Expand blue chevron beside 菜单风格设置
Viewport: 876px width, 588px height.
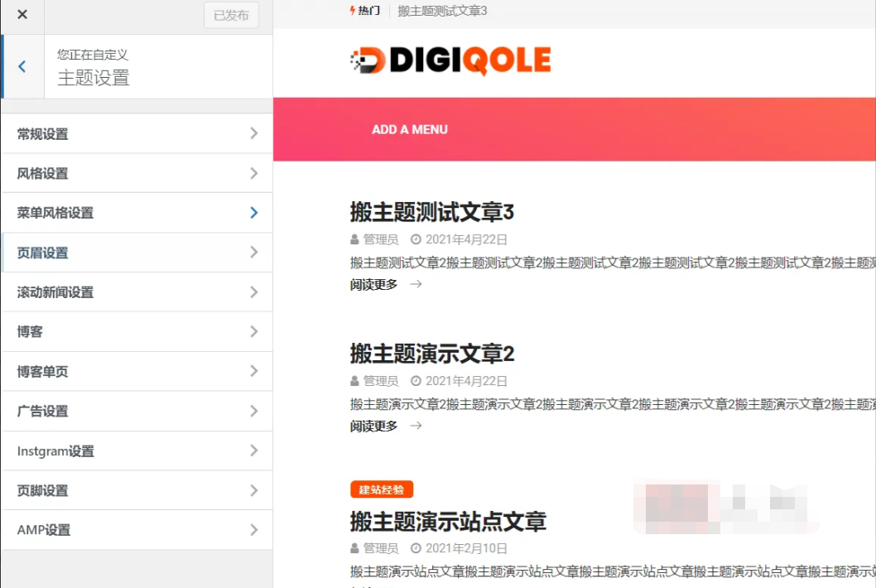click(x=253, y=212)
